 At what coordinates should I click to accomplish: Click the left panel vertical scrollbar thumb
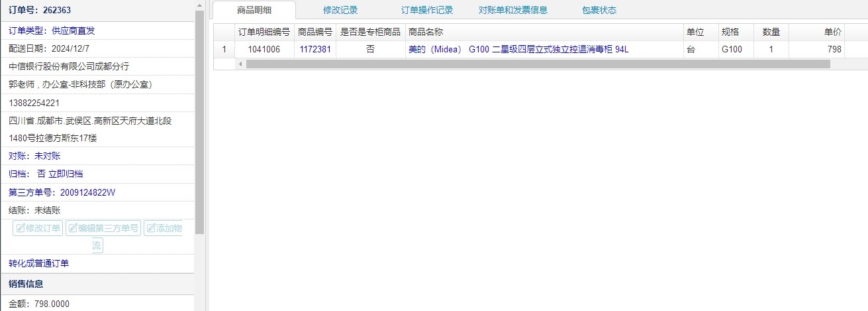(200, 123)
